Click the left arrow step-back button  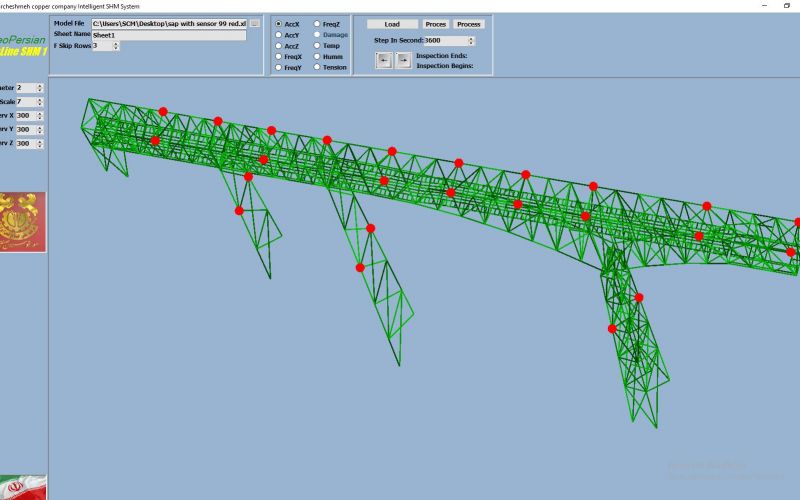(x=384, y=60)
